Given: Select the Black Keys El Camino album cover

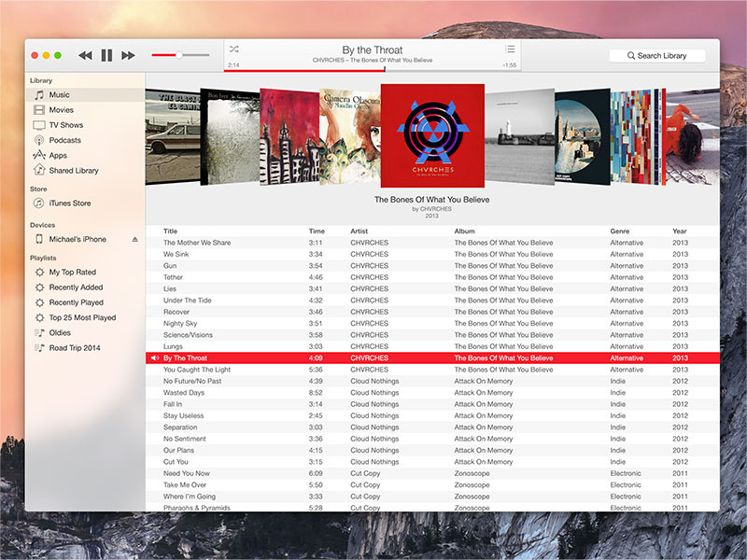Looking at the screenshot, I should tap(173, 136).
